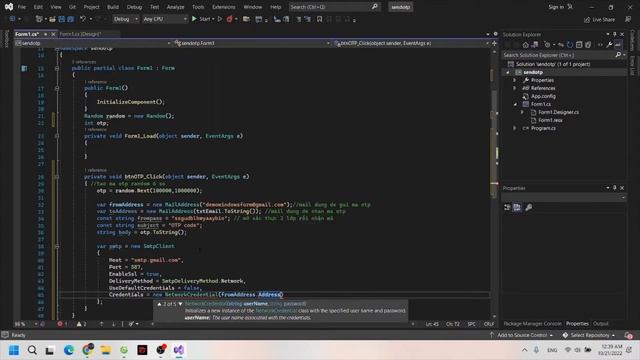Click Property Pages wrench in Properties panel
Viewport: 640px width, 360px height.
pyautogui.click(x=529, y=207)
